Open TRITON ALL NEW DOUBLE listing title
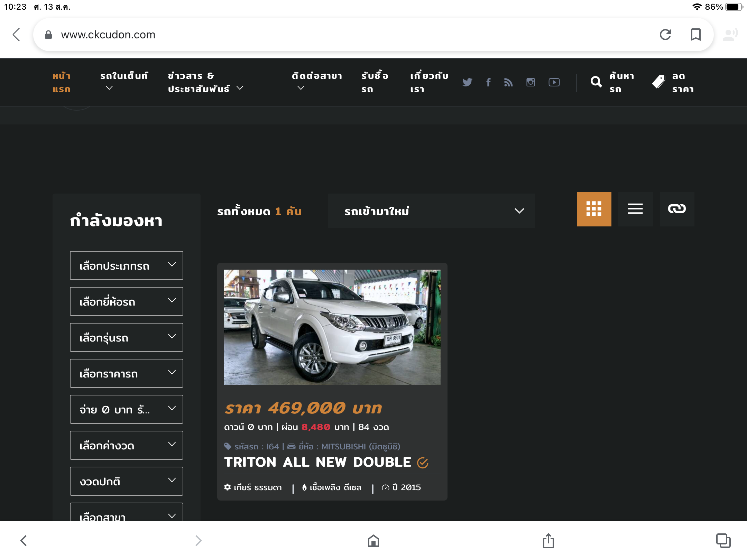 pos(317,462)
